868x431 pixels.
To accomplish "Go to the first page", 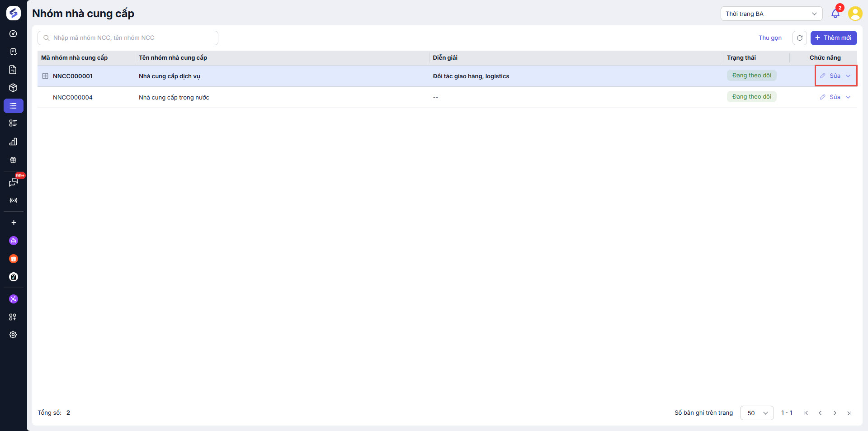I will (x=806, y=413).
